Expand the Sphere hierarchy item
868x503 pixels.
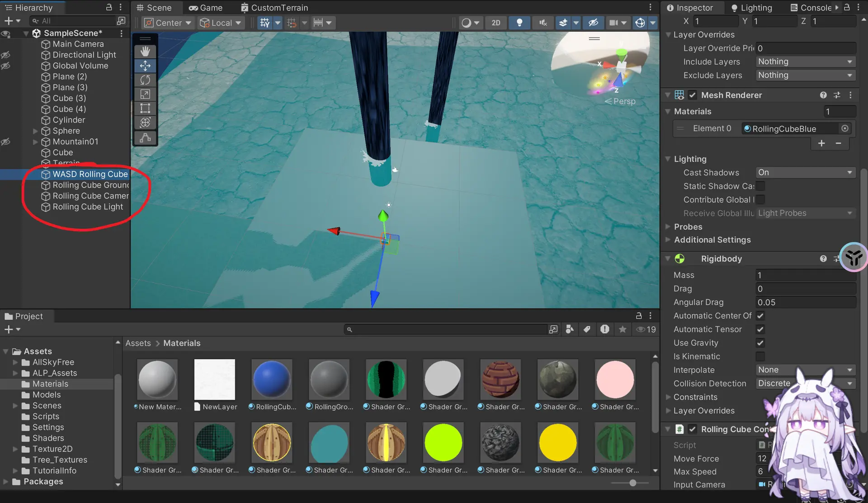(35, 131)
